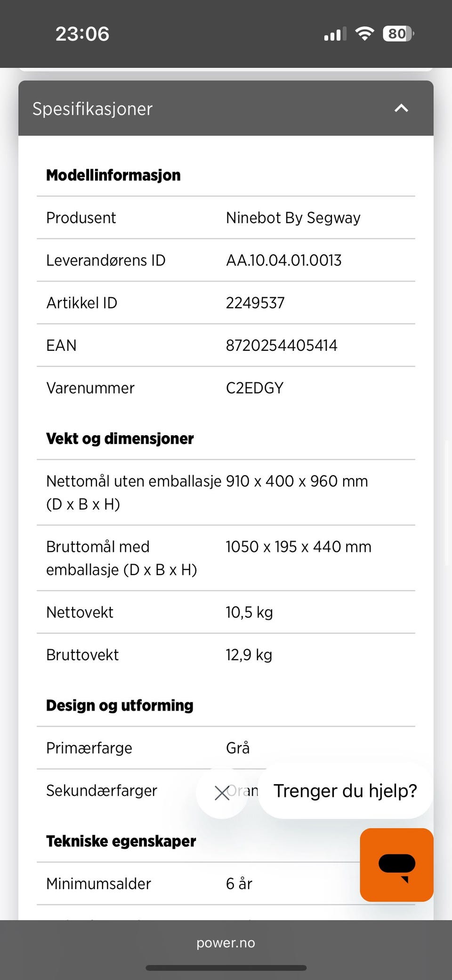Tap the Leverandørens ID value AA.10.04.01.0013
Image resolution: width=452 pixels, height=980 pixels.
tap(283, 260)
